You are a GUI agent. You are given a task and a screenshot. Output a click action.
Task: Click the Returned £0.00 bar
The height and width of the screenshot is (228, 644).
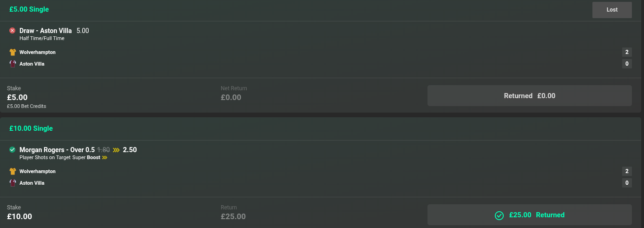pyautogui.click(x=529, y=96)
